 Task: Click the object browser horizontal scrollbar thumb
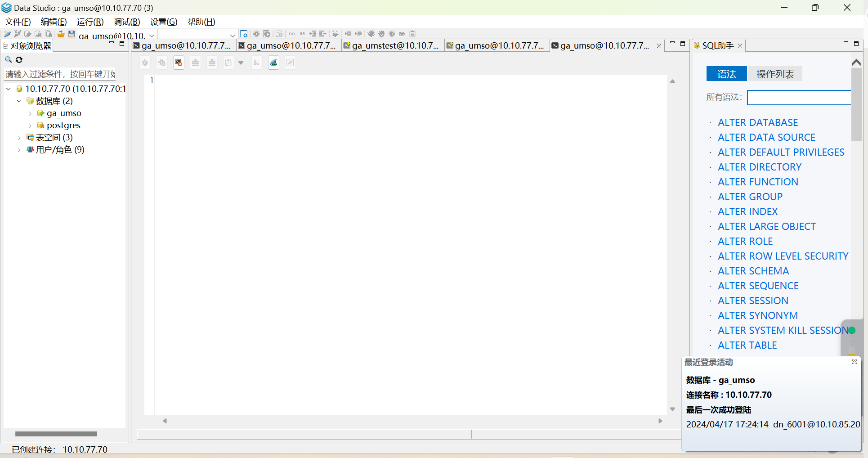click(56, 434)
